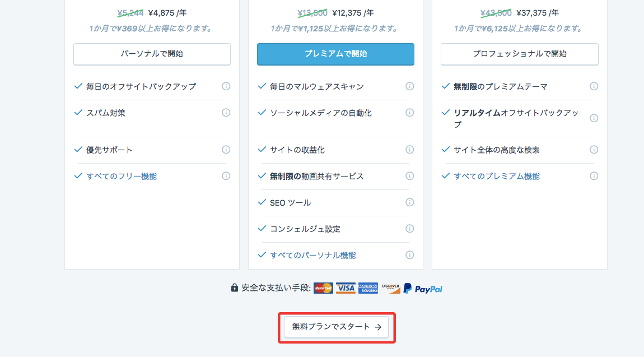Click info icon beside 毎日のオフサイトバックアップ
The image size is (644, 357).
[x=226, y=86]
